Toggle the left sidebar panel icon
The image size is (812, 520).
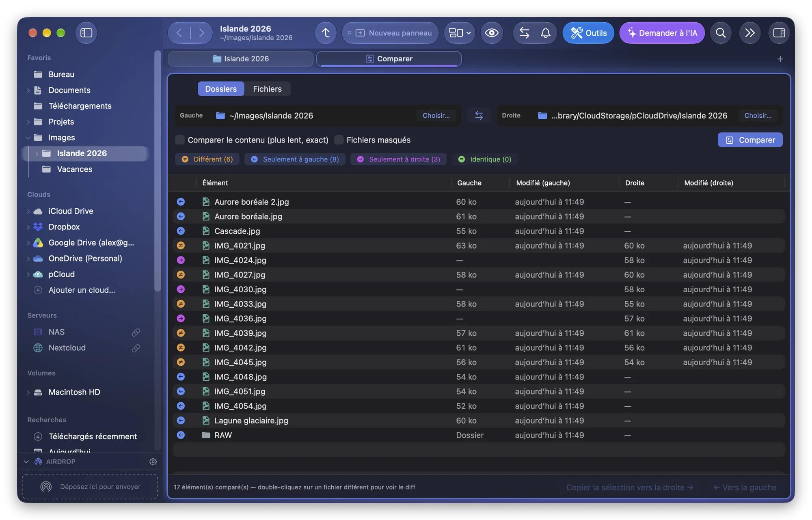click(86, 33)
